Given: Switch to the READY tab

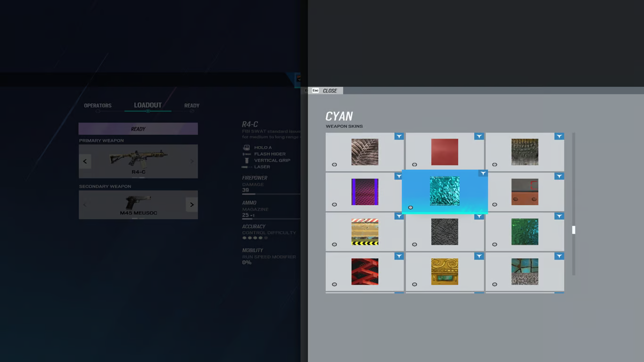Looking at the screenshot, I should click(192, 106).
